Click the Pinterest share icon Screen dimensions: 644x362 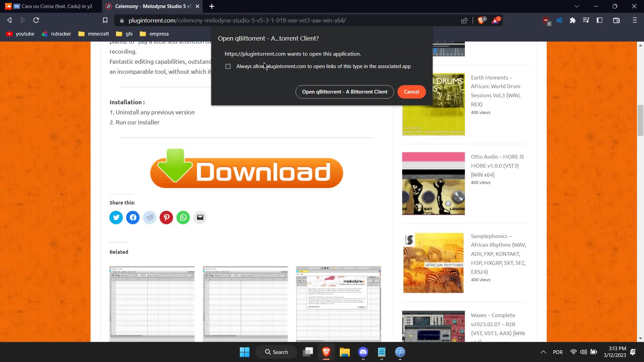(166, 218)
